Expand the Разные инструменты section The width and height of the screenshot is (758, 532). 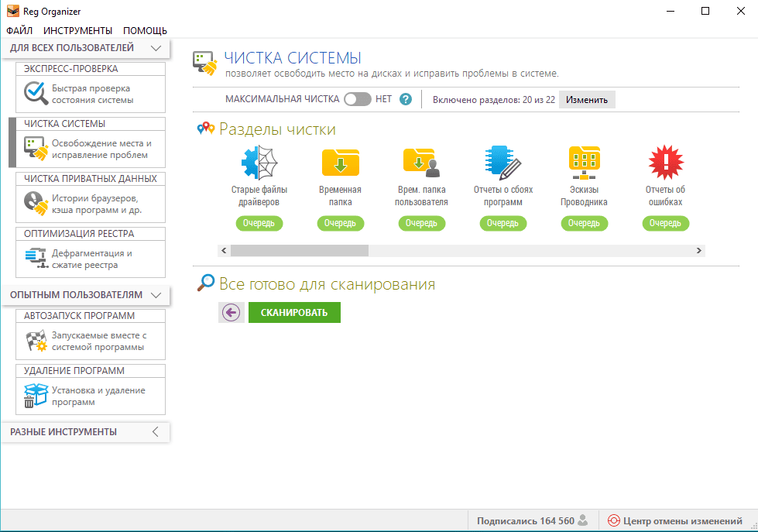tap(156, 432)
